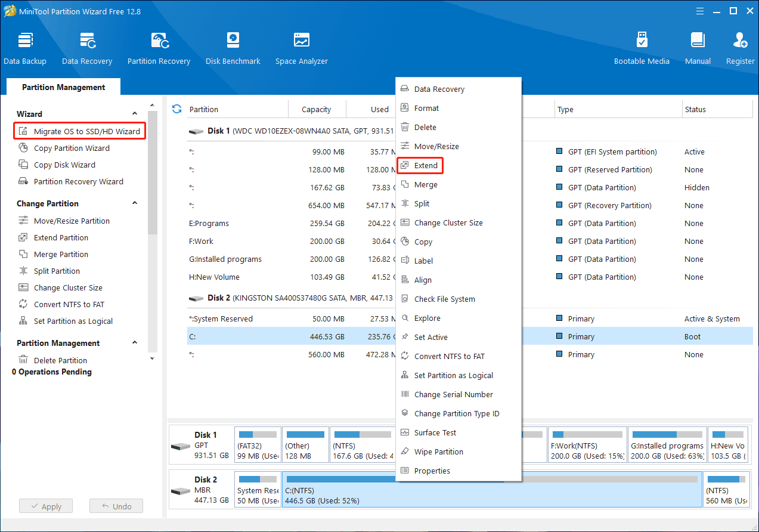Open the Data Backup tool
This screenshot has height=532, width=759.
[x=25, y=49]
